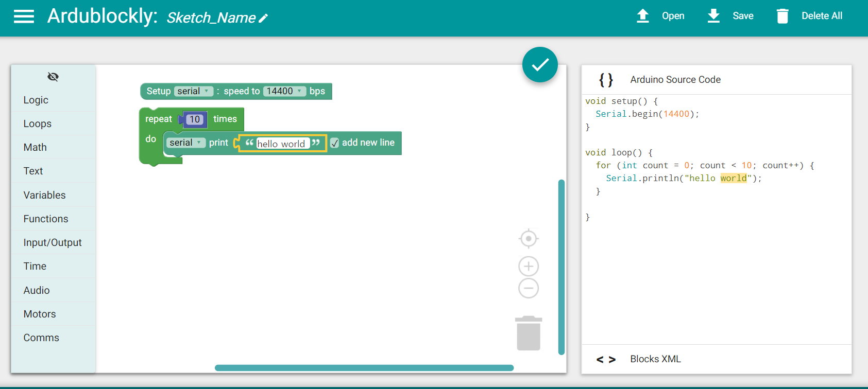Select the repeat times loop block

159,119
